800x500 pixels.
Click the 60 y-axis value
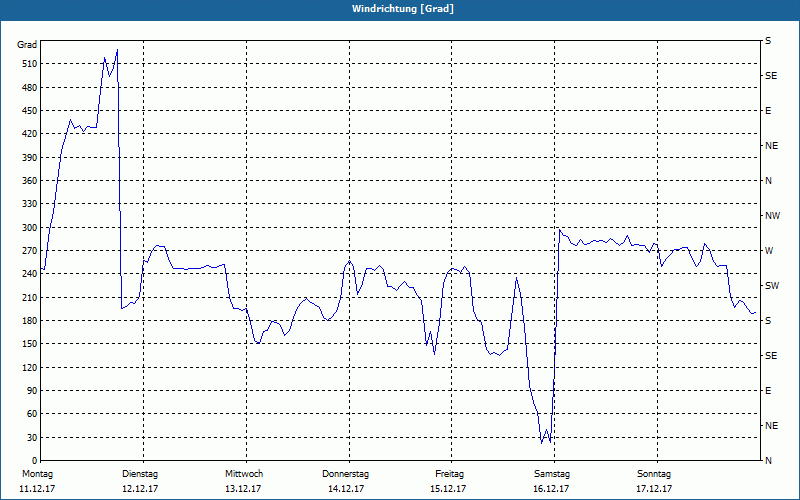point(31,414)
